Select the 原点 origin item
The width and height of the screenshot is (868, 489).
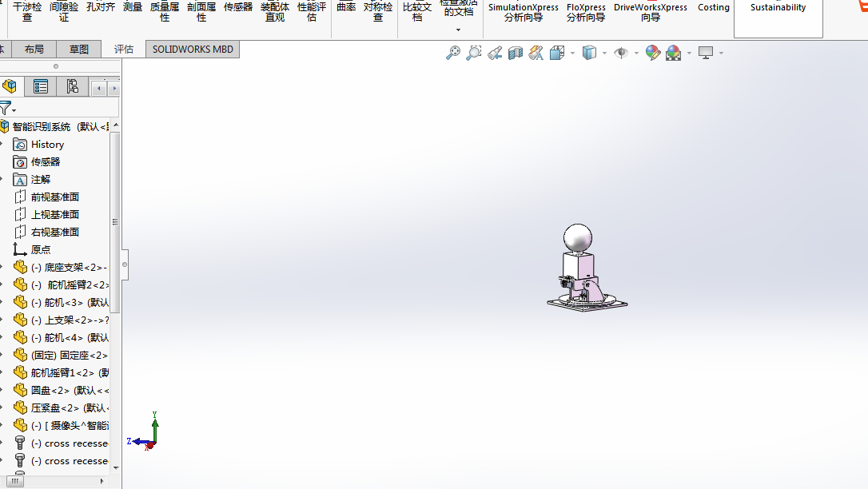[x=31, y=249]
